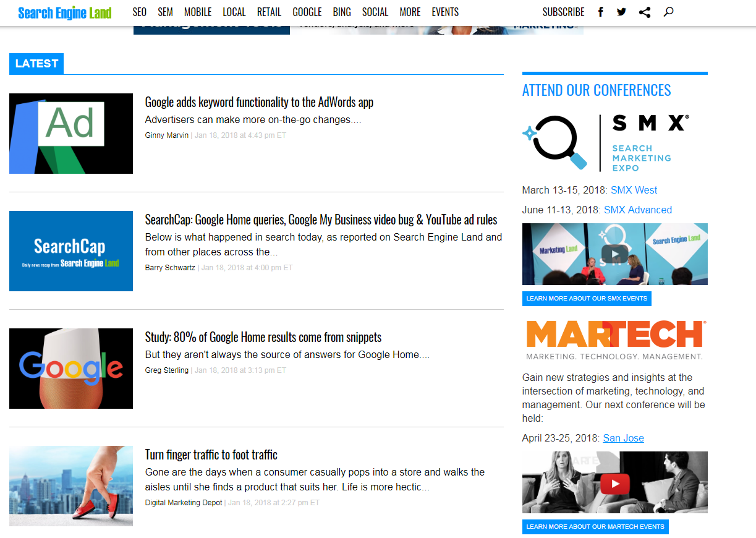This screenshot has width=756, height=538.
Task: Click 'Gone are the days when a consumer' excerpt
Action: point(315,479)
